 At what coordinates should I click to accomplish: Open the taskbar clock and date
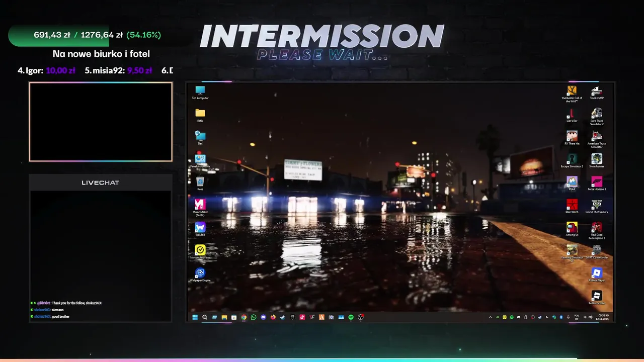pos(602,317)
